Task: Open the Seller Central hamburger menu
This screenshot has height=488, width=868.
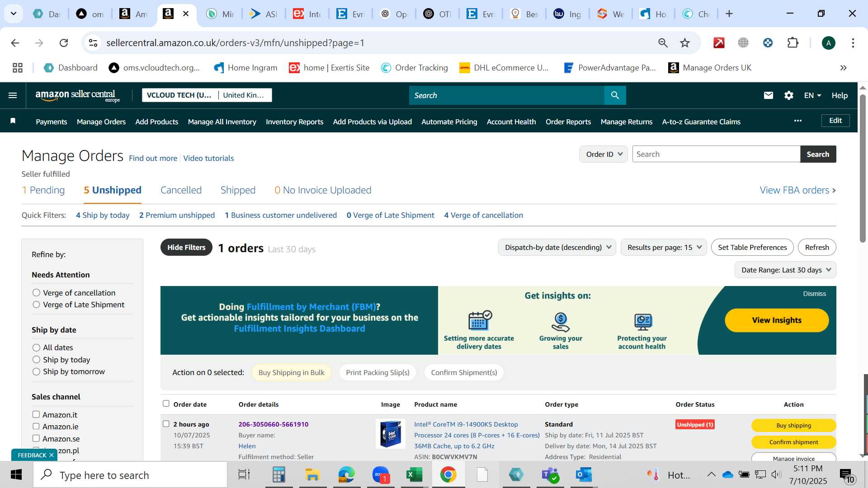Action: (13, 95)
